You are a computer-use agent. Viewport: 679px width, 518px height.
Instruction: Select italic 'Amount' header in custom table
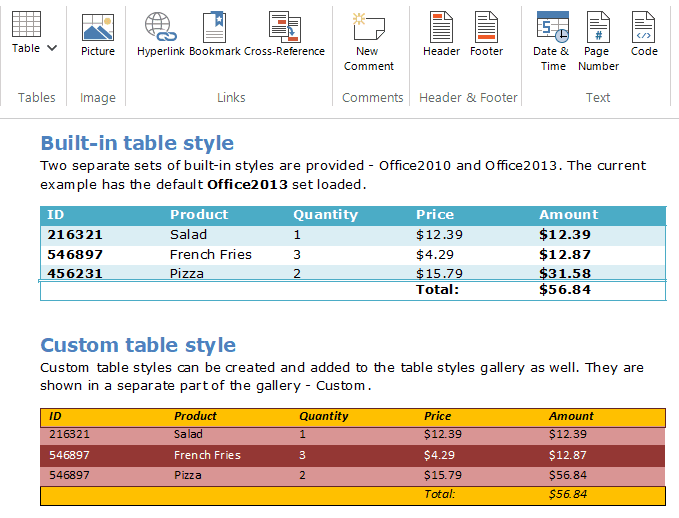click(x=571, y=416)
